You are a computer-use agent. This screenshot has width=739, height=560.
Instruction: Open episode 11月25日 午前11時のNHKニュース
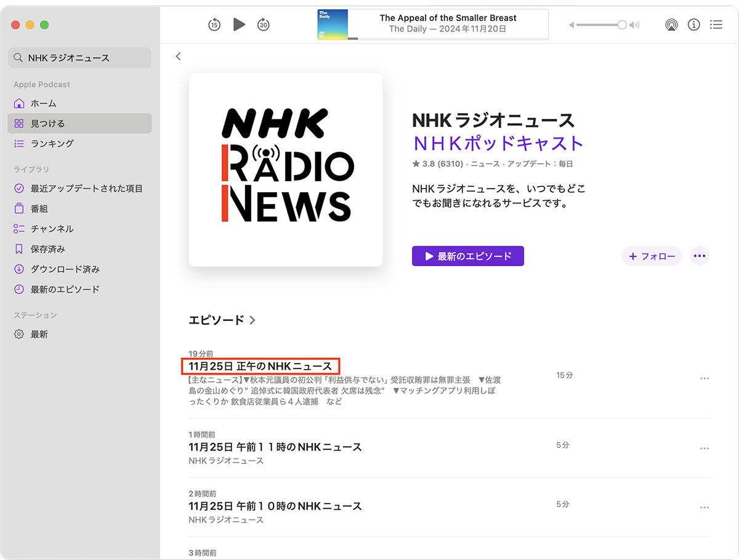coord(275,447)
